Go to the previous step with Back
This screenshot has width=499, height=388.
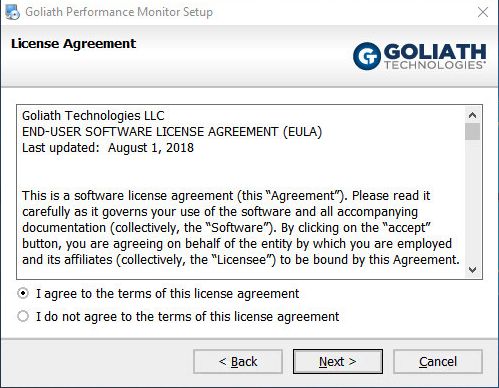point(238,361)
